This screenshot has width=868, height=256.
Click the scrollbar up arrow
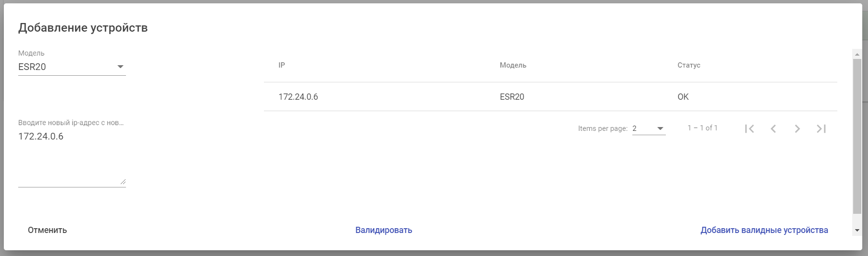[857, 52]
